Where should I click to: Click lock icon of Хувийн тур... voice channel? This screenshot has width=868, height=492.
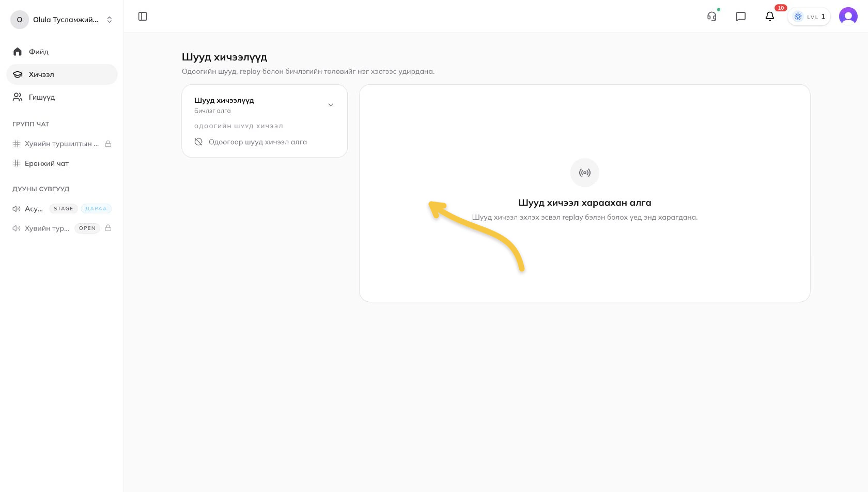[x=109, y=228]
